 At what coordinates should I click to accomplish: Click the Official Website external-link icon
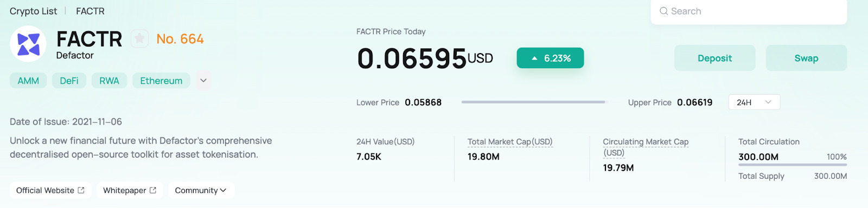(81, 190)
